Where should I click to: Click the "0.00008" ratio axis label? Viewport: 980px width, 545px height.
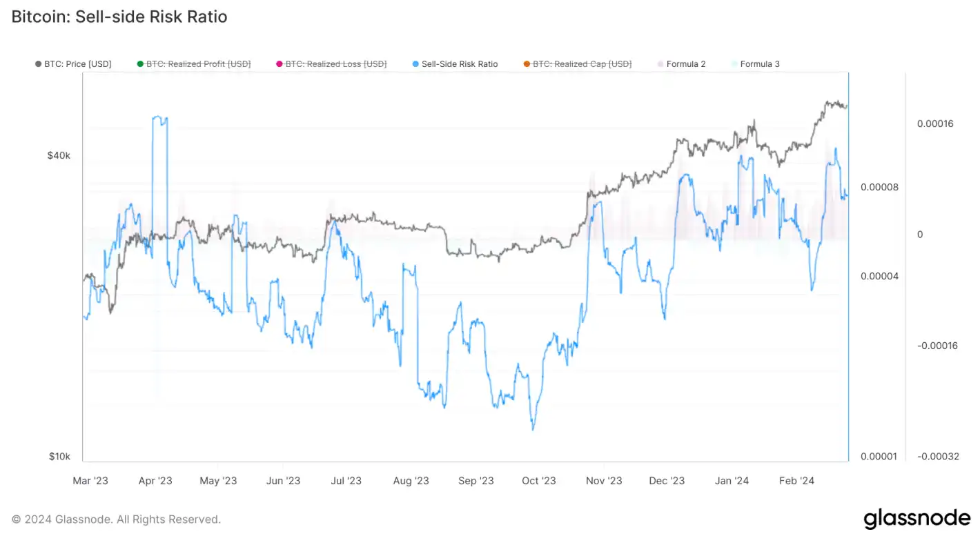[879, 187]
